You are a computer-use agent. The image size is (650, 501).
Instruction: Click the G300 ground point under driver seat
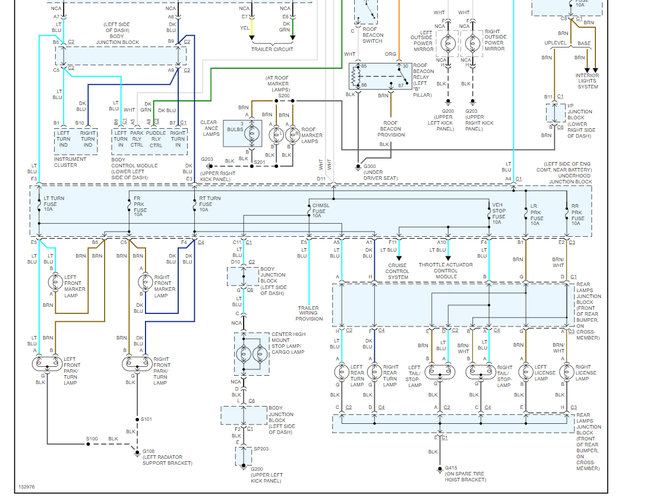pyautogui.click(x=358, y=167)
